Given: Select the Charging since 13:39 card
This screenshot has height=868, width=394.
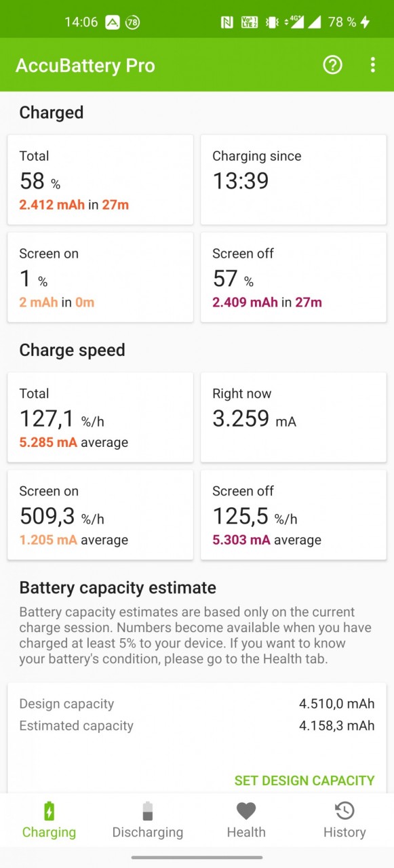Looking at the screenshot, I should (294, 180).
